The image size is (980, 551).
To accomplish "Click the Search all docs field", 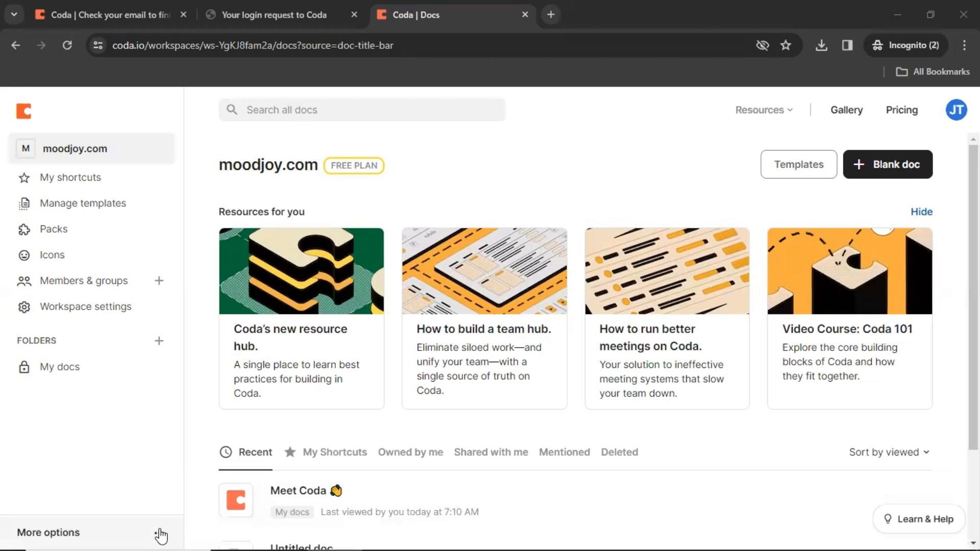I will (362, 110).
